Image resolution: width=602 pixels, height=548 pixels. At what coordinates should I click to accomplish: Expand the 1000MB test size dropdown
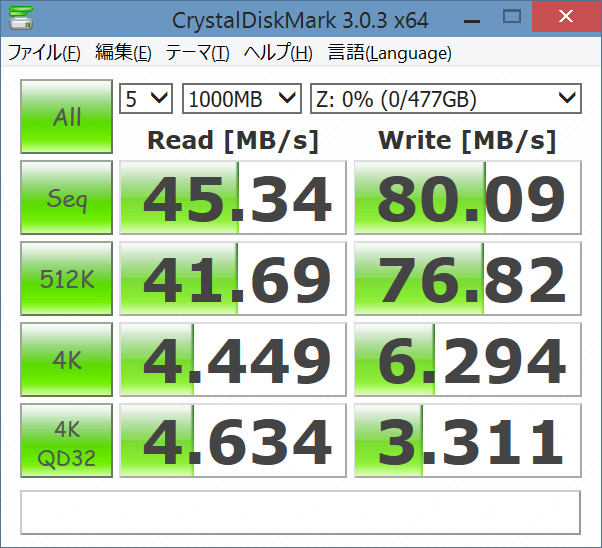pos(241,98)
